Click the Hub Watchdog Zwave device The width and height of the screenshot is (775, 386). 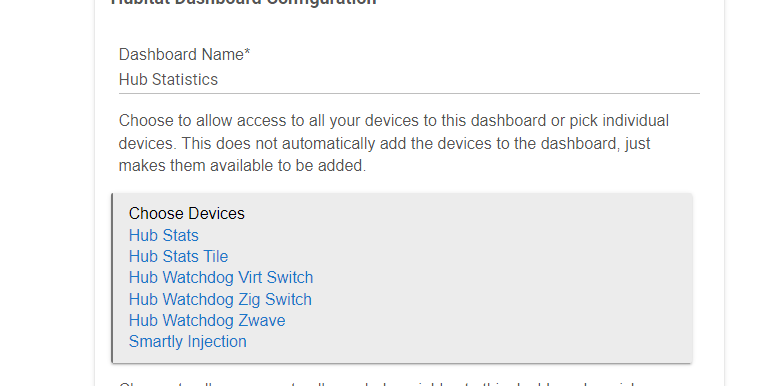click(x=207, y=321)
